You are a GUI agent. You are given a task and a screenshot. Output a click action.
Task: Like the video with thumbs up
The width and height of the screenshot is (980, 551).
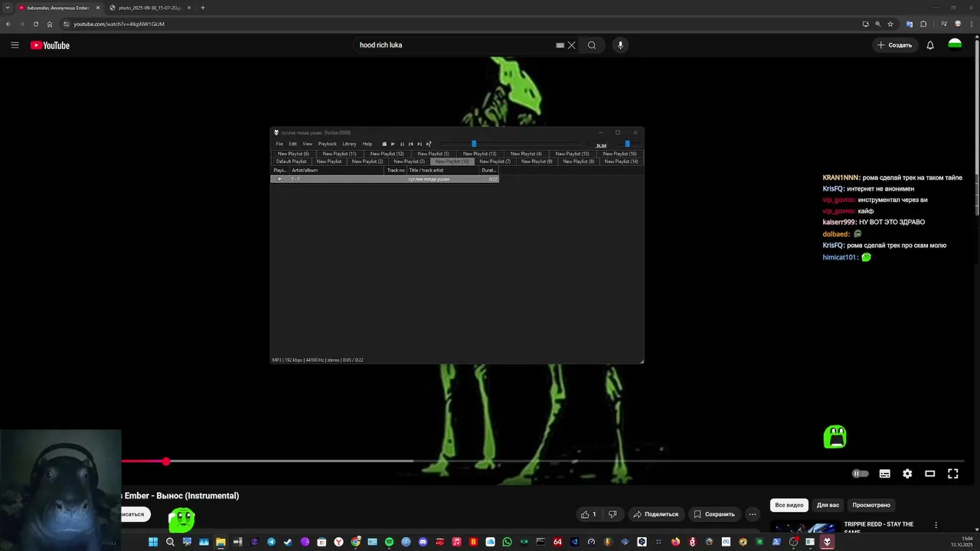pos(589,514)
